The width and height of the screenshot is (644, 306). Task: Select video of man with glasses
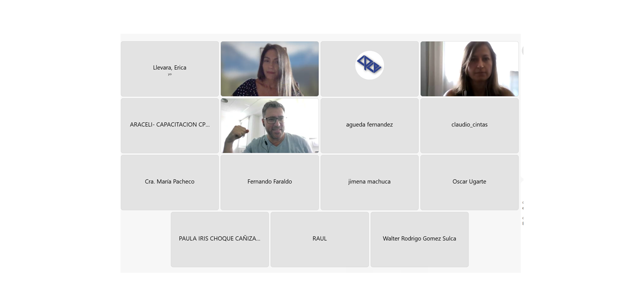pos(270,126)
